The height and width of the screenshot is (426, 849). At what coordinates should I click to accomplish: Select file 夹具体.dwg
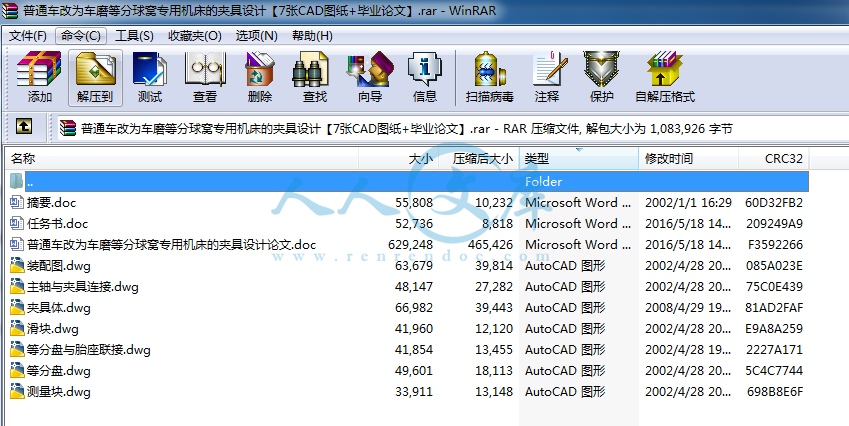click(x=58, y=308)
